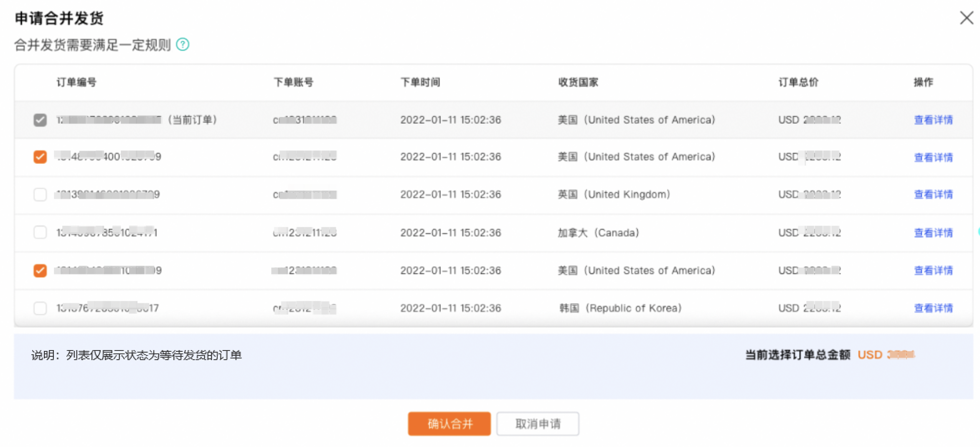Click the help question mark icon
Screen dimensions: 980x447
[183, 44]
